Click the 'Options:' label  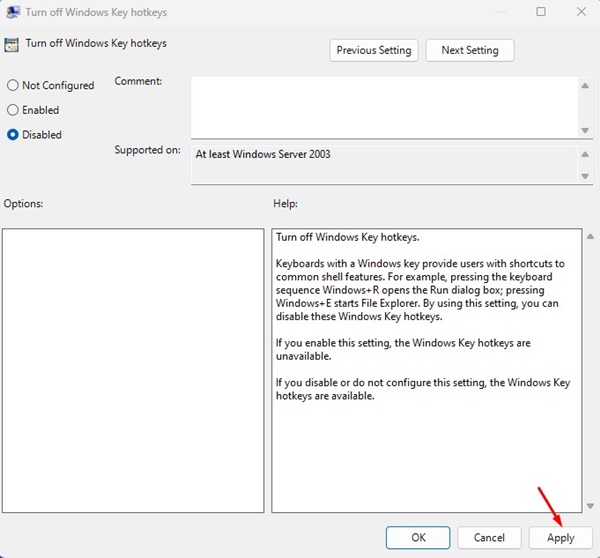click(23, 203)
